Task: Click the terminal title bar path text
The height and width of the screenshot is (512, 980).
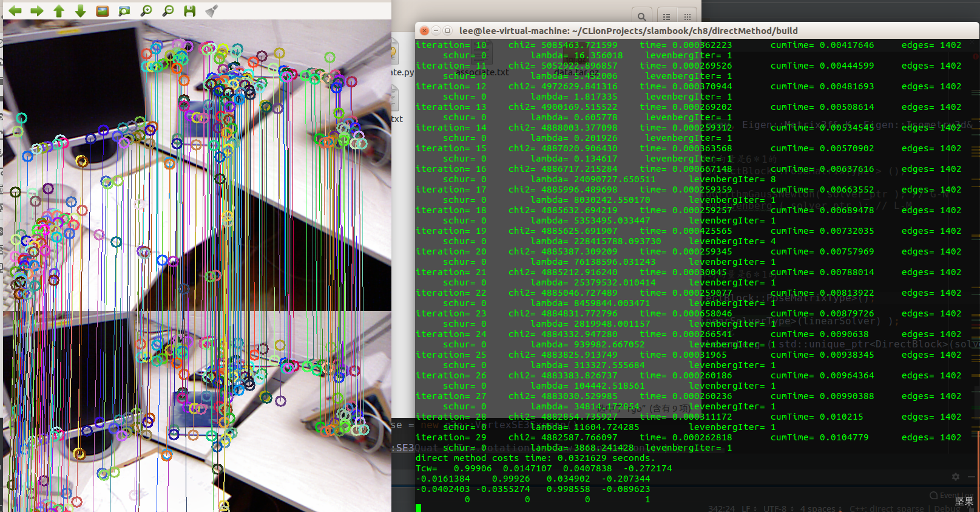Action: (x=628, y=30)
